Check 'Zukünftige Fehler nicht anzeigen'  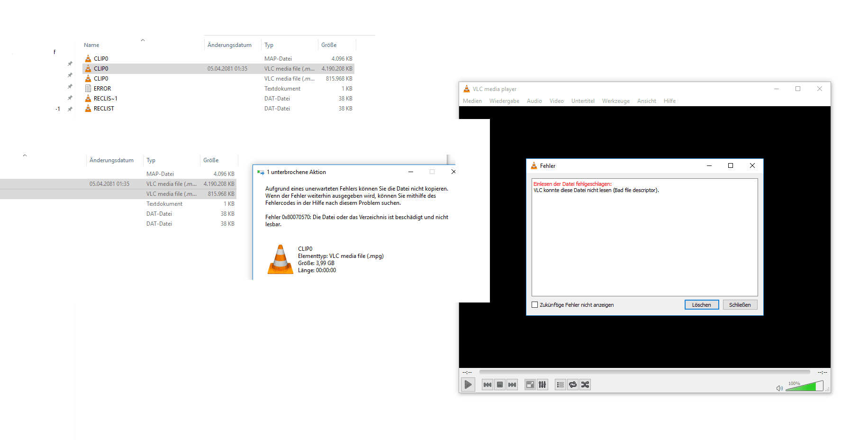535,305
